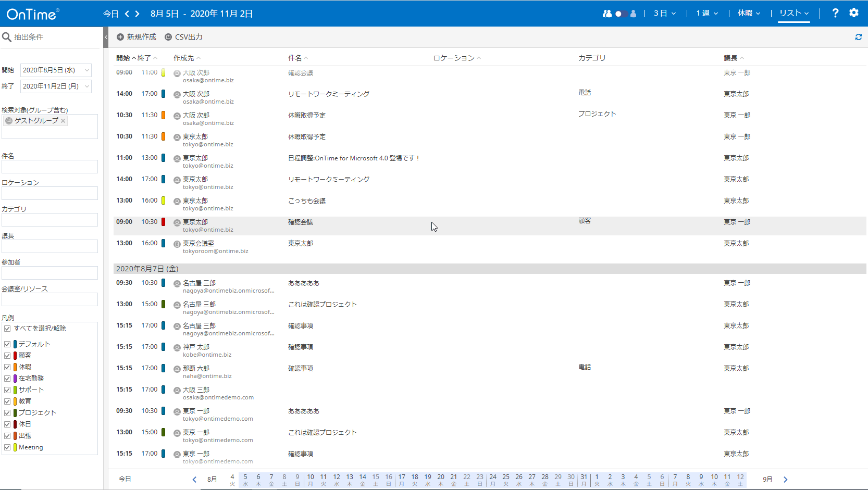Open the 開始 date dropdown
Viewport: 868px width, 490px height.
[x=86, y=70]
